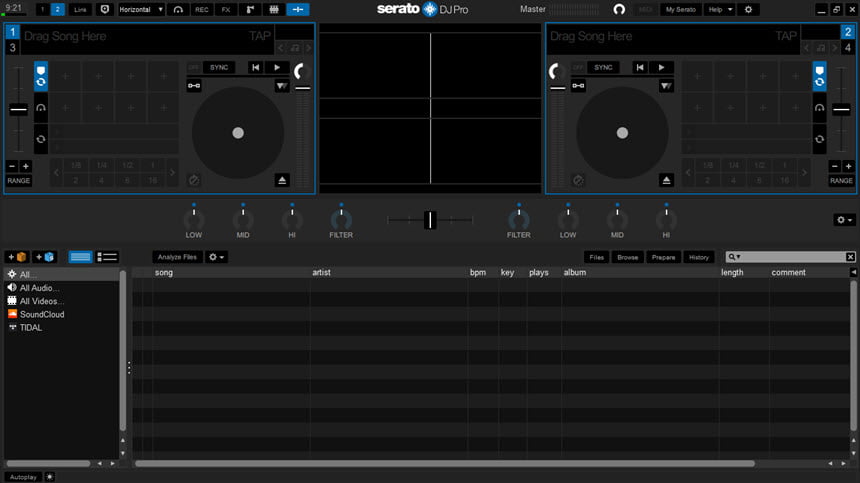Switch to 1-deck layout button
Viewport: 860px width, 483px height.
(42, 9)
